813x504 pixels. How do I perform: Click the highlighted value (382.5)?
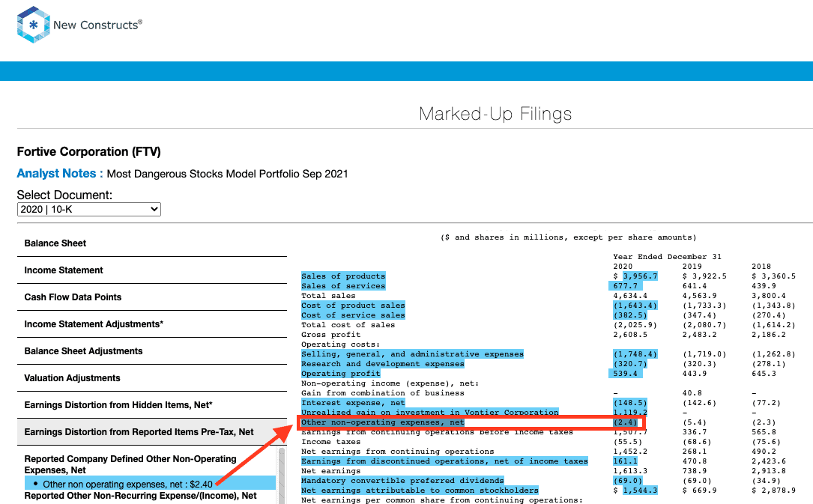point(630,315)
